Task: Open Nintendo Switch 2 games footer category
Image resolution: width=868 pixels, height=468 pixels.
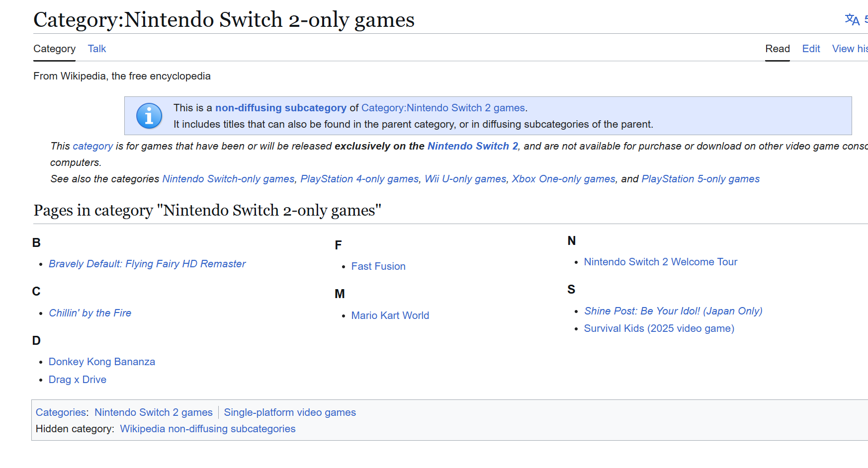Action: click(154, 412)
